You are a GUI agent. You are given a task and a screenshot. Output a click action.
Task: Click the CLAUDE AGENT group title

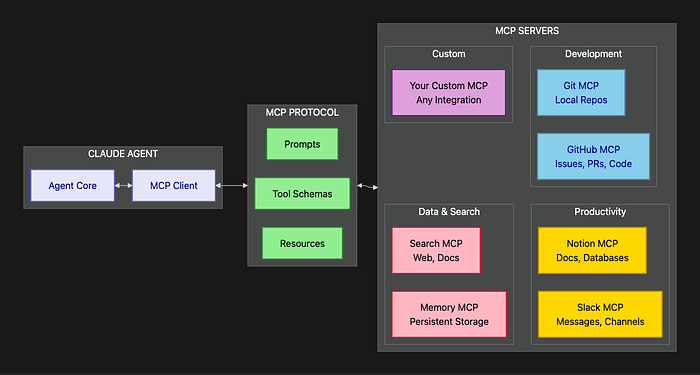pyautogui.click(x=123, y=154)
